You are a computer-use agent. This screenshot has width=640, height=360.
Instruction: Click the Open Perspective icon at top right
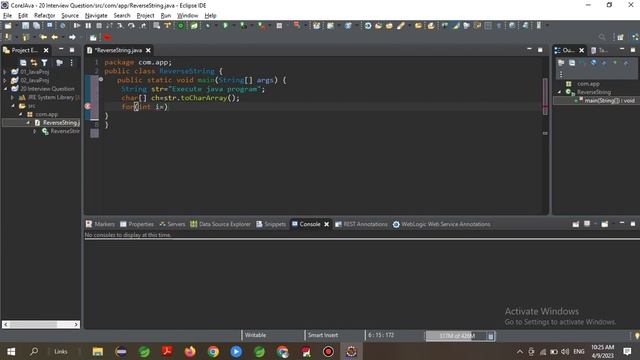pyautogui.click(x=620, y=37)
